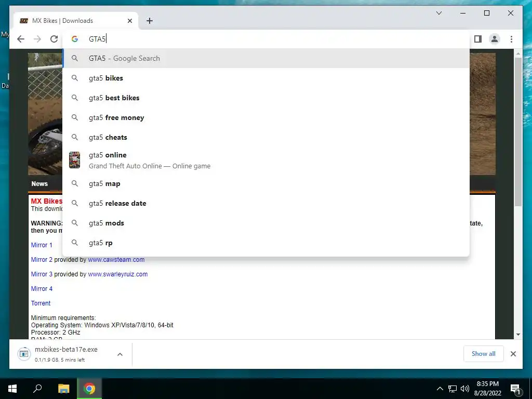Open the network tray icon
Image resolution: width=532 pixels, height=399 pixels.
[453, 389]
